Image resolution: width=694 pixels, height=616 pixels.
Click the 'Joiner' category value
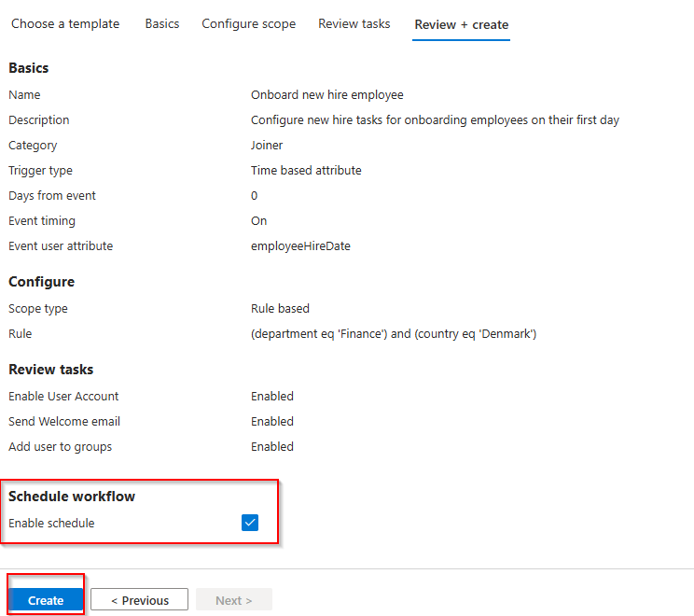[267, 146]
